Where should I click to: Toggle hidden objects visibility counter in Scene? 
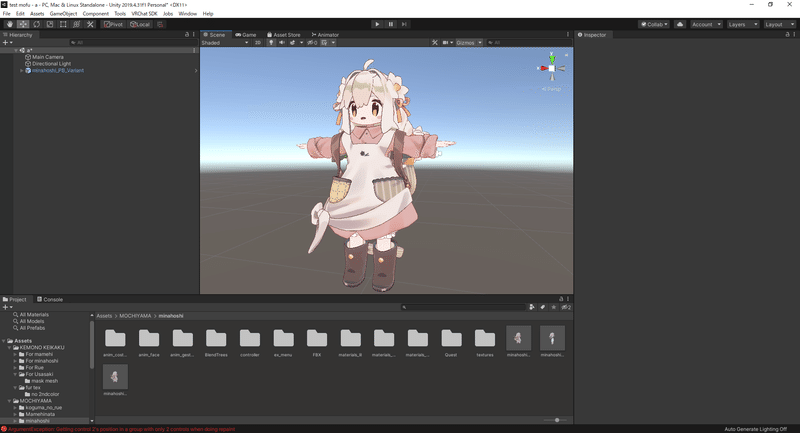point(312,43)
